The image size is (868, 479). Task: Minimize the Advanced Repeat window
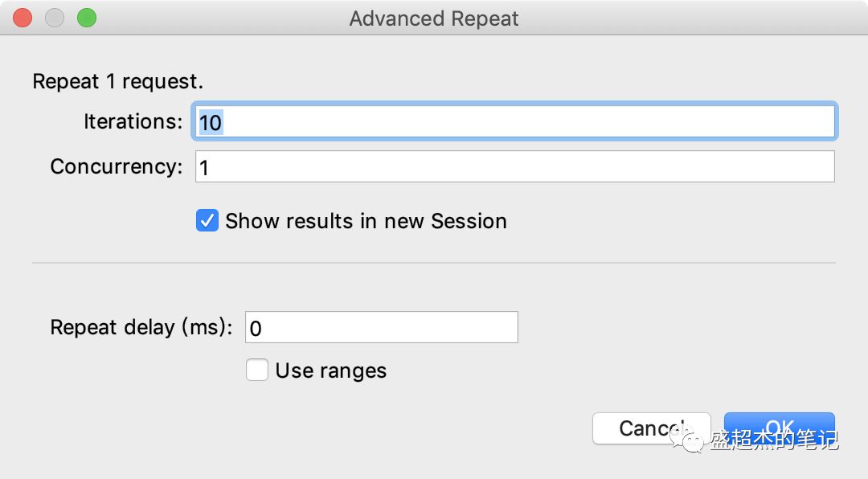(55, 18)
